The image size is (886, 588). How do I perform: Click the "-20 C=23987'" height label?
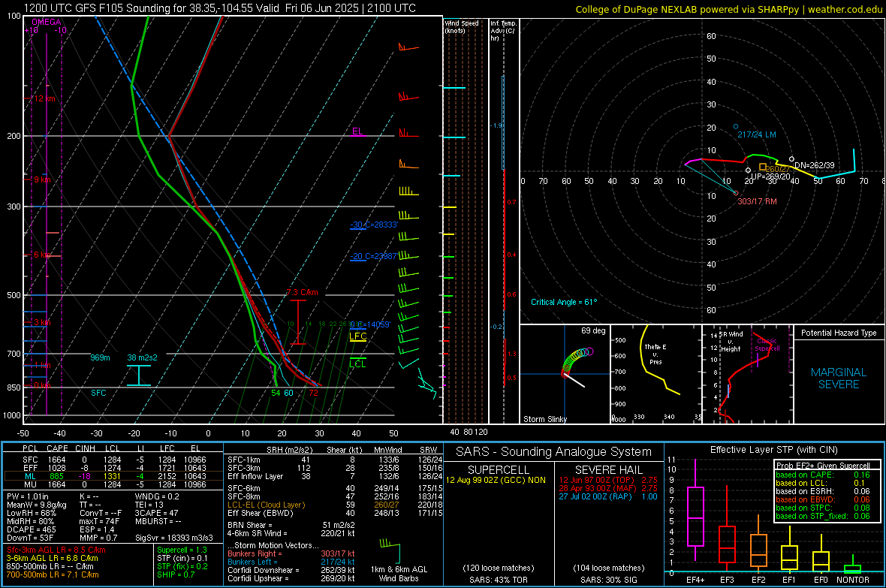[373, 256]
